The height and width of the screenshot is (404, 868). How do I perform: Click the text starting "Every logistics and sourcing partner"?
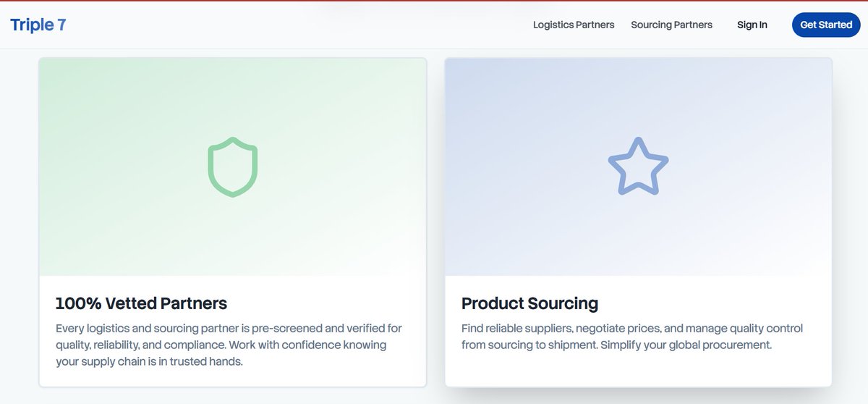[x=229, y=345]
